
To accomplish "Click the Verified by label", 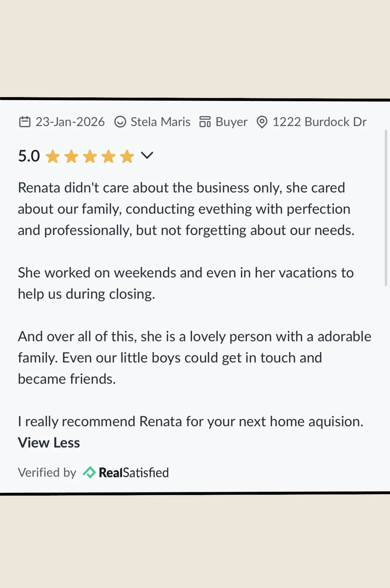I will click(x=47, y=473).
